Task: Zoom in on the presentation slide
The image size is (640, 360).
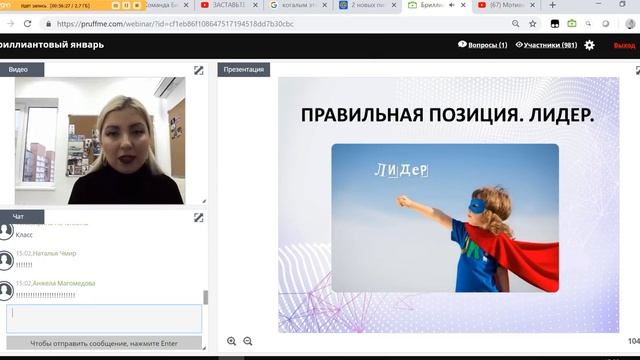Action: pyautogui.click(x=231, y=341)
